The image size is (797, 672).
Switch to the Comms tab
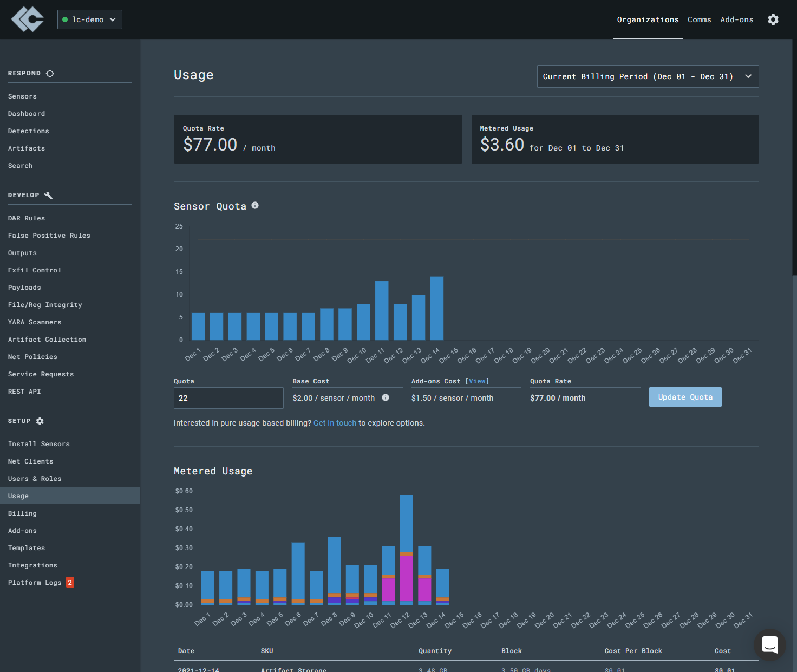pos(699,19)
